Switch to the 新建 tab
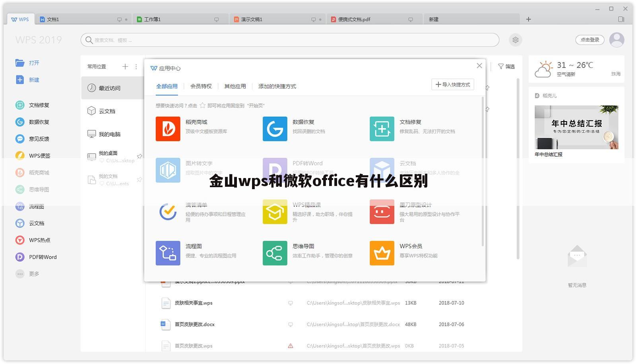 (x=472, y=19)
